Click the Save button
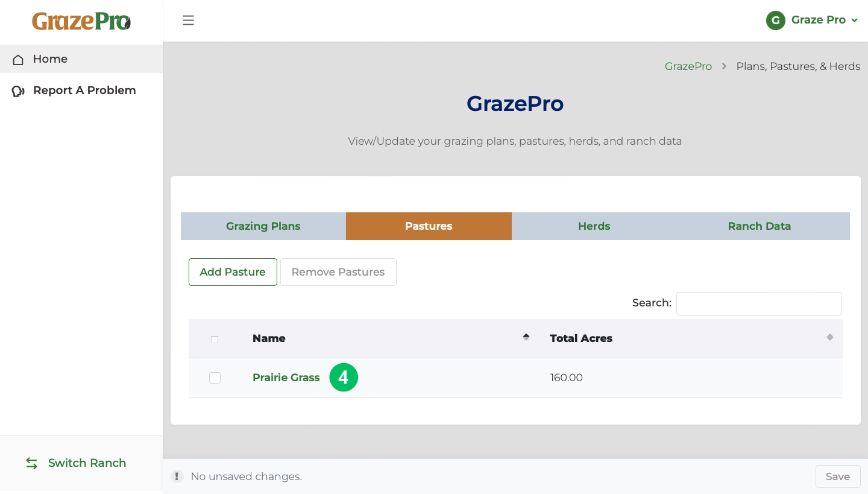Viewport: 868px width, 494px height. click(x=838, y=477)
